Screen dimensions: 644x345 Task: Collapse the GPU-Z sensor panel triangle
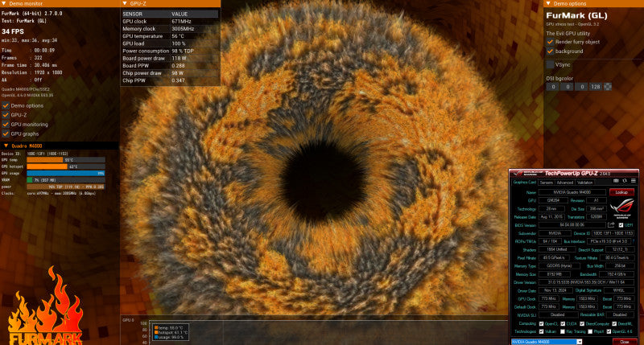click(125, 3)
